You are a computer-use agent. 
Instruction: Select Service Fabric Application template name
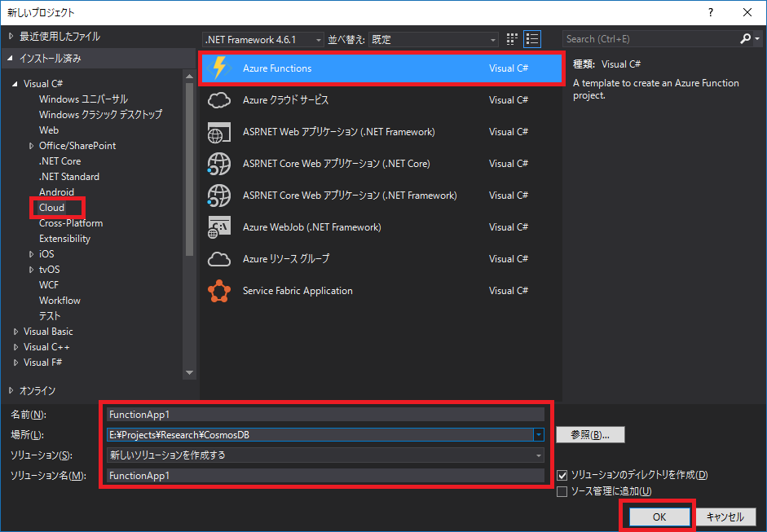pos(298,291)
